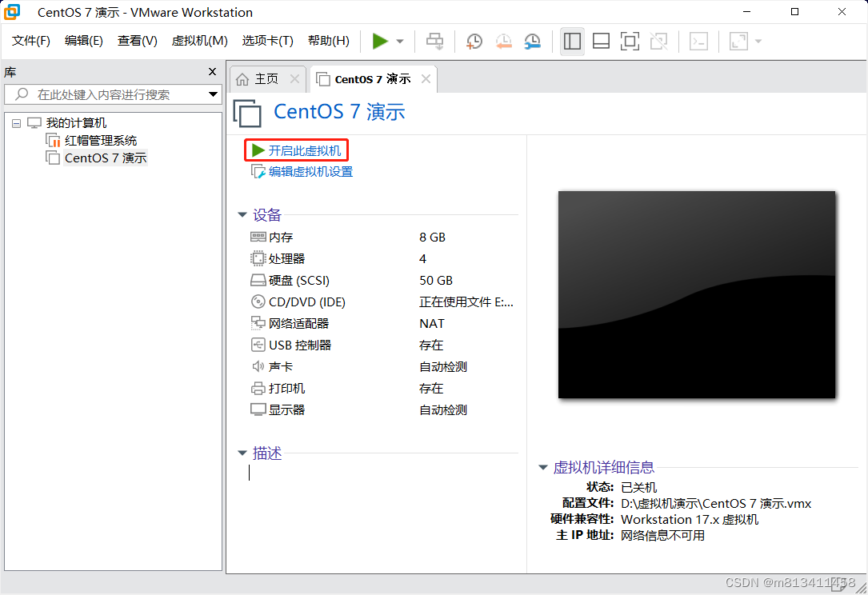Click the 网络适配器 network icon
Image resolution: width=868 pixels, height=595 pixels.
click(258, 323)
